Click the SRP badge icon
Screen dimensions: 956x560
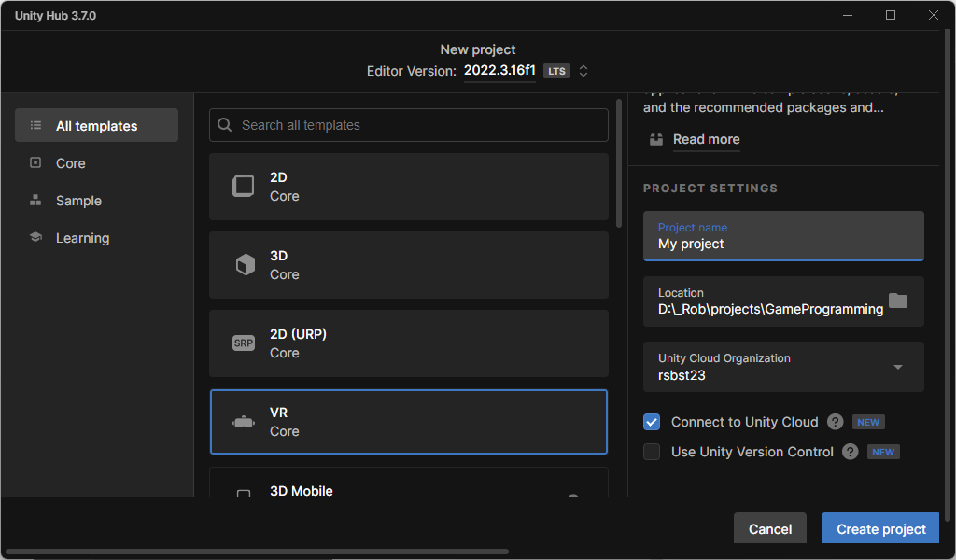[x=244, y=343]
